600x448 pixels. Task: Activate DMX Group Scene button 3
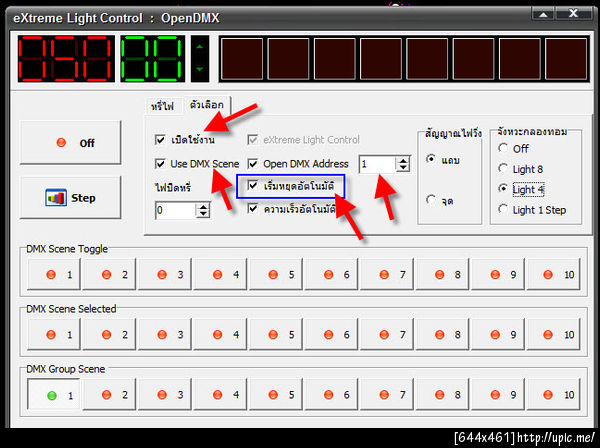click(x=165, y=395)
